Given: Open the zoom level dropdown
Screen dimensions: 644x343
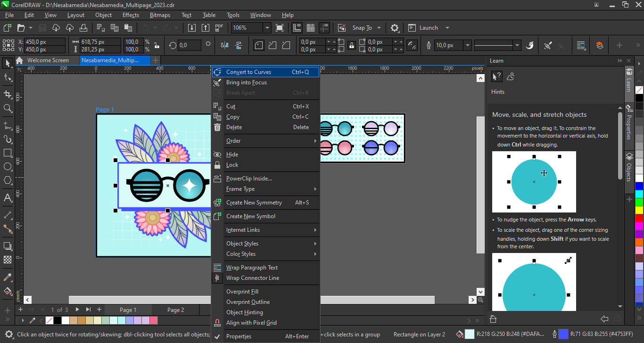Looking at the screenshot, I should tap(267, 28).
